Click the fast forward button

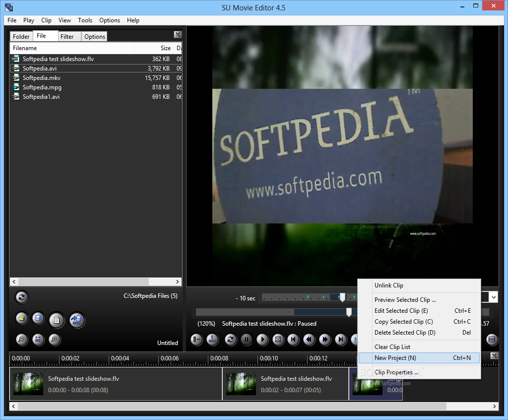pos(325,340)
